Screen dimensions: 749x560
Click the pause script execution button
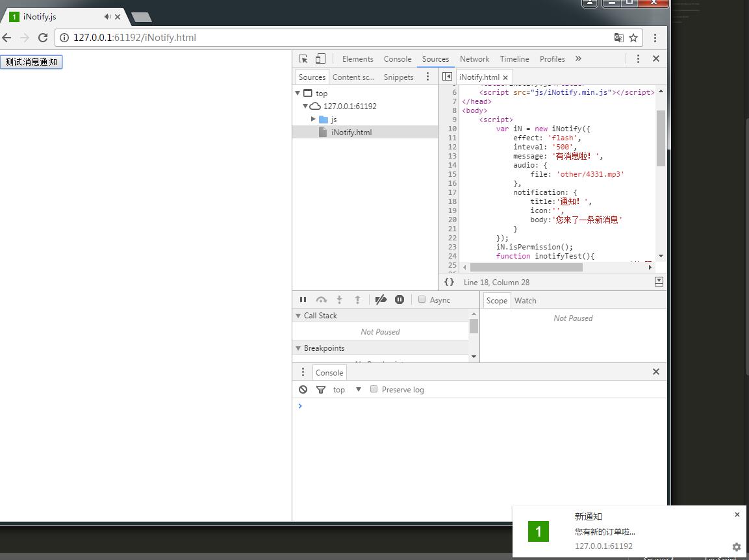pyautogui.click(x=303, y=299)
